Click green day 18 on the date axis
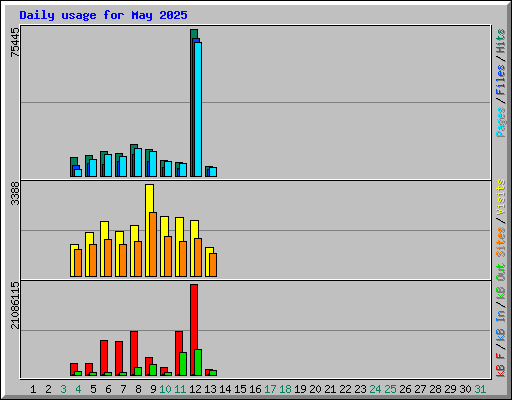512x400 pixels. [x=285, y=389]
